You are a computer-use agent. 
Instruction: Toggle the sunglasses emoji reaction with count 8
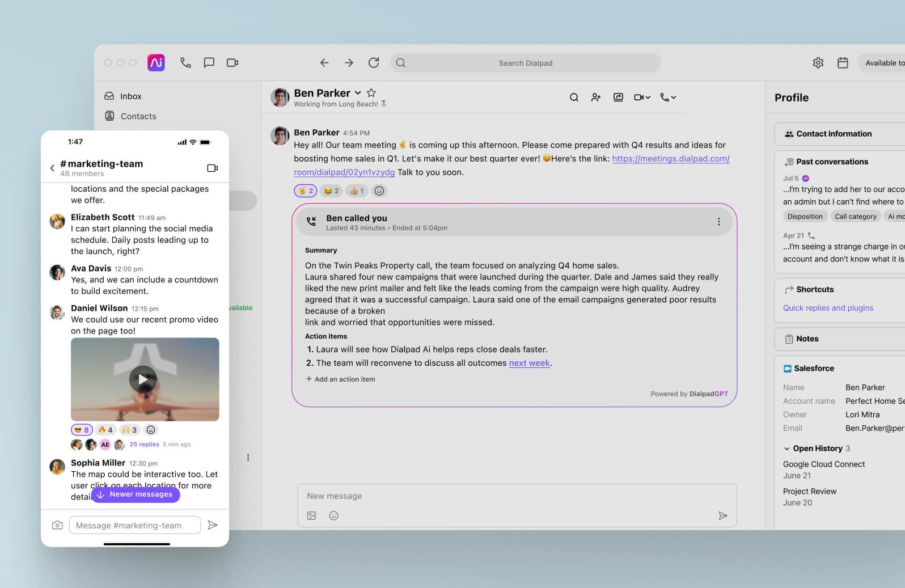[x=82, y=430]
